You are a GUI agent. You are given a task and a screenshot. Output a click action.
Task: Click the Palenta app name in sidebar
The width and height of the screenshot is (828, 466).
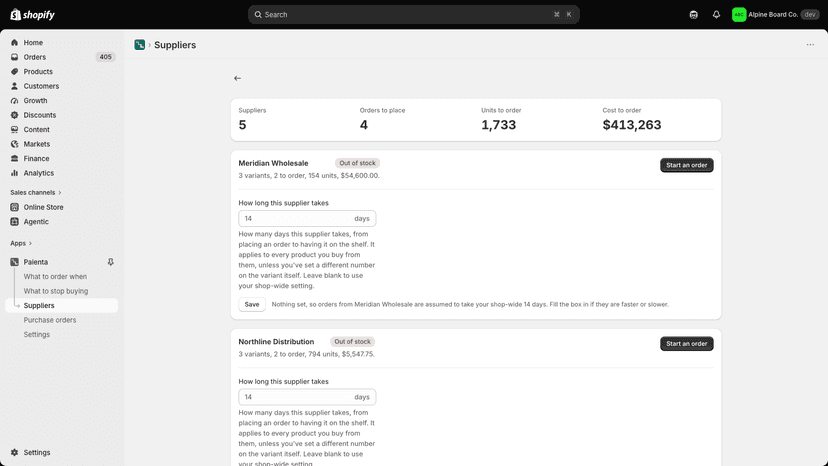(35, 262)
